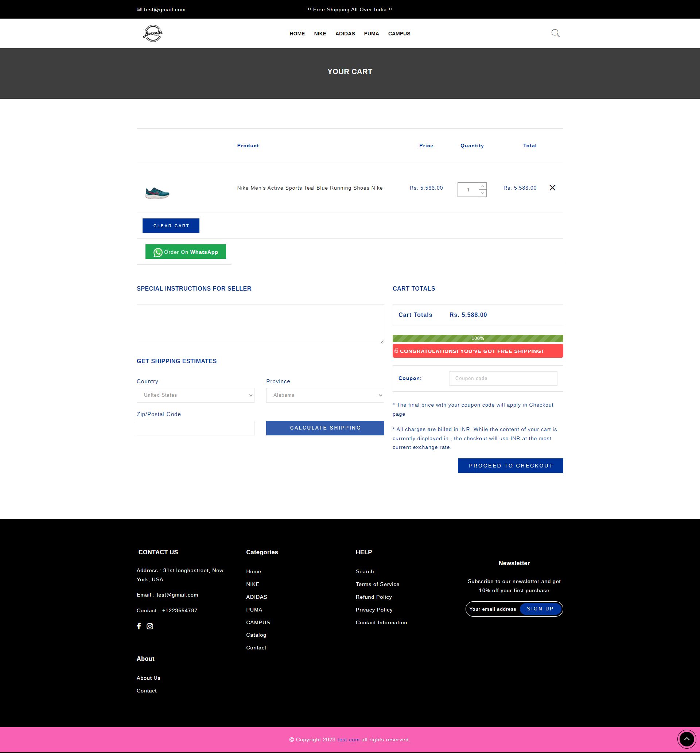Click the Nike teal shoe thumbnail
The height and width of the screenshot is (753, 700).
point(157,193)
